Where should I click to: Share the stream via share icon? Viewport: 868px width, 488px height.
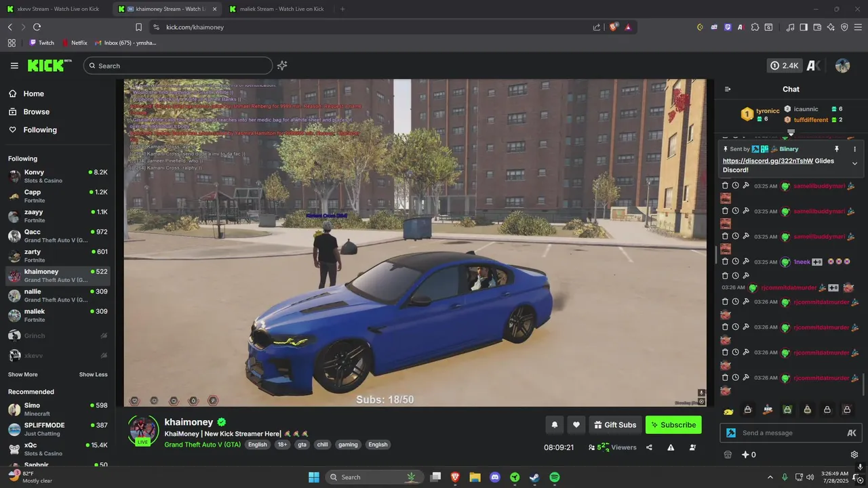click(649, 447)
